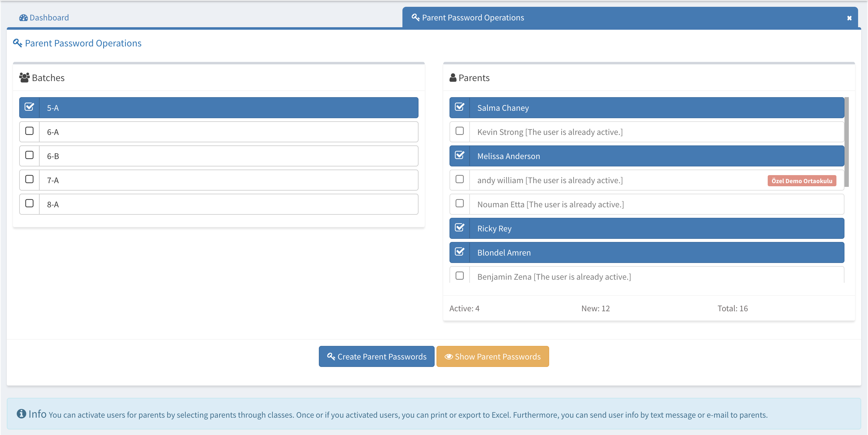Click the Dashboard gauge icon
Viewport: 868px width, 435px height.
coord(23,18)
